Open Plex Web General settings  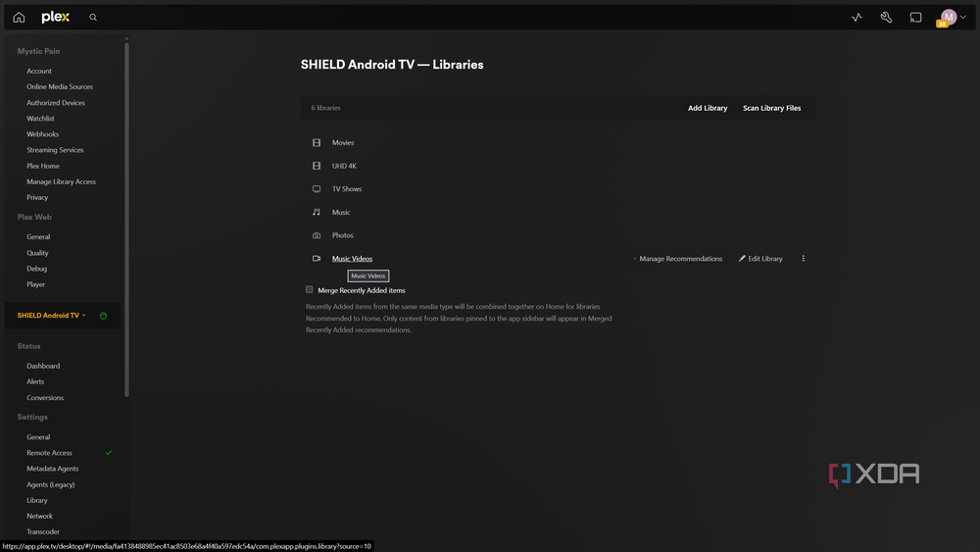tap(38, 237)
